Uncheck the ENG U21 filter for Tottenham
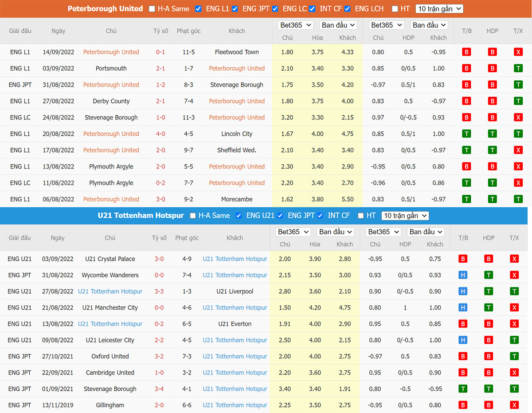This screenshot has width=532, height=413. click(239, 216)
